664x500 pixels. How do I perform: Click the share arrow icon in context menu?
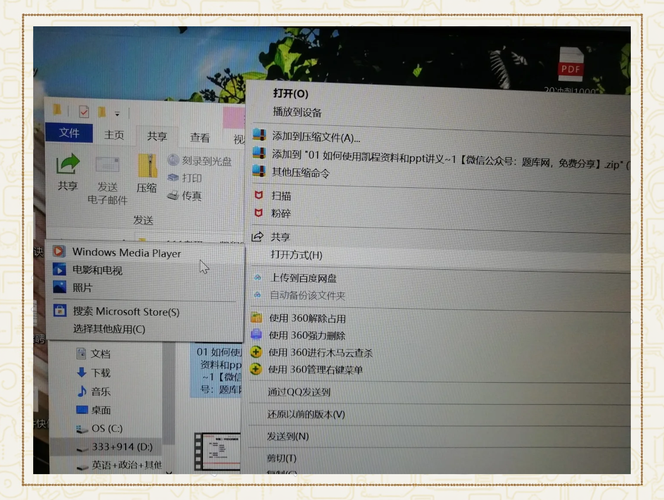[257, 237]
